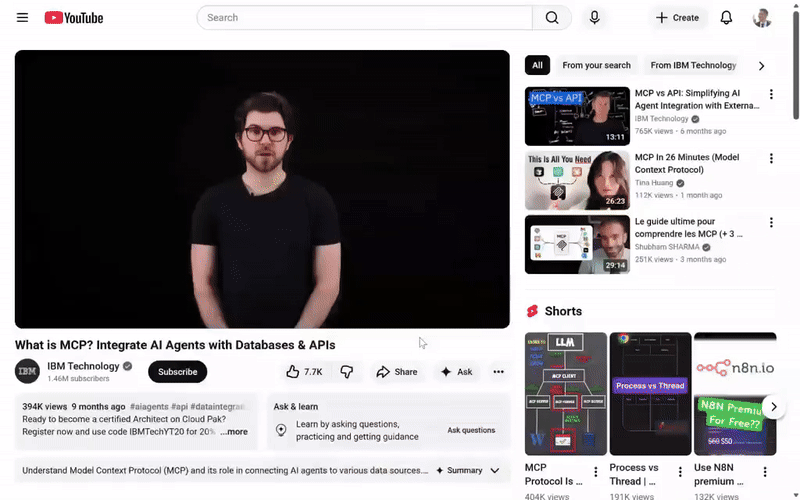Open the hamburger guide menu
Image resolution: width=800 pixels, height=500 pixels.
click(x=22, y=18)
